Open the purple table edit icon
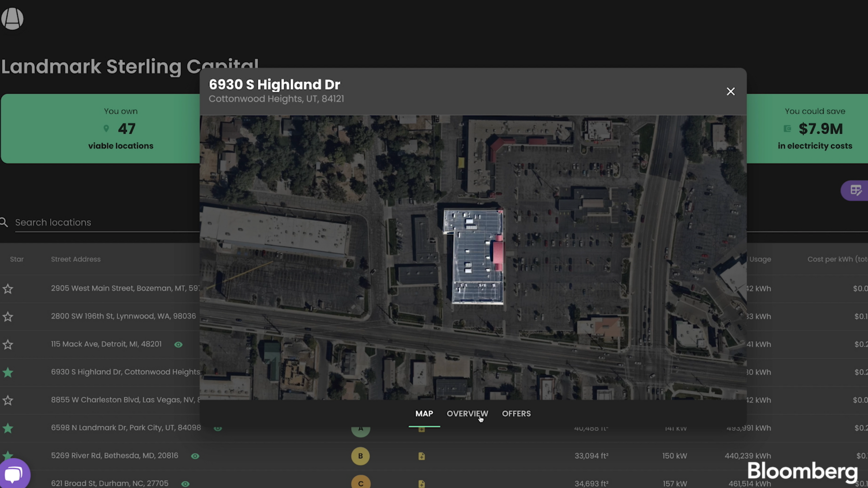 click(855, 190)
